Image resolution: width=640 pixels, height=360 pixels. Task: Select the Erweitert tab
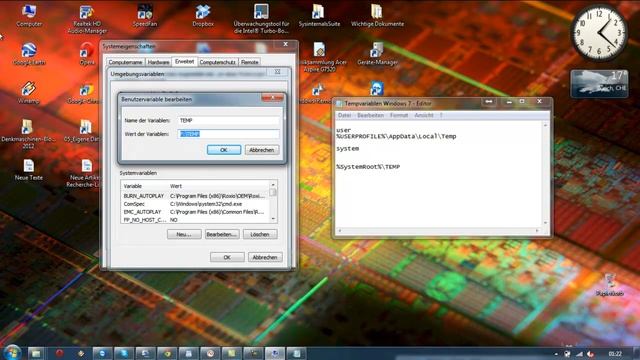[184, 61]
